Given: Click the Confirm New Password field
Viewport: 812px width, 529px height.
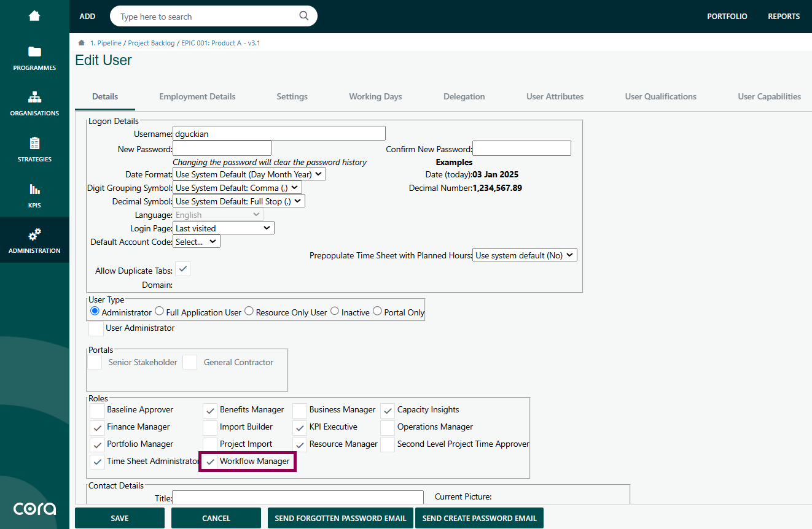Looking at the screenshot, I should (x=522, y=149).
